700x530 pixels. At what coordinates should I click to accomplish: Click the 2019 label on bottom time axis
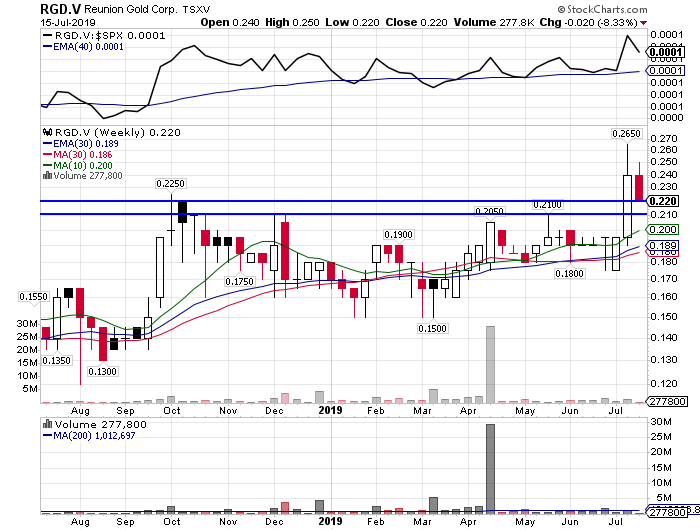pyautogui.click(x=330, y=521)
